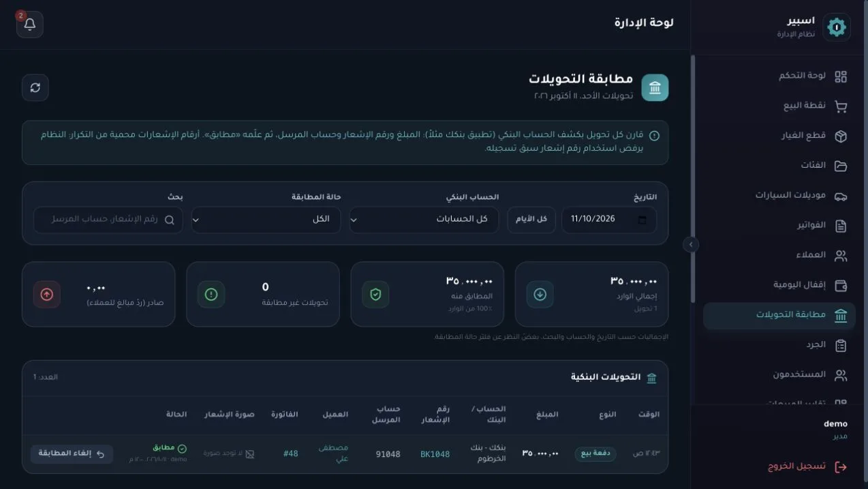Focus the رقم الإشعار search field

(x=108, y=220)
